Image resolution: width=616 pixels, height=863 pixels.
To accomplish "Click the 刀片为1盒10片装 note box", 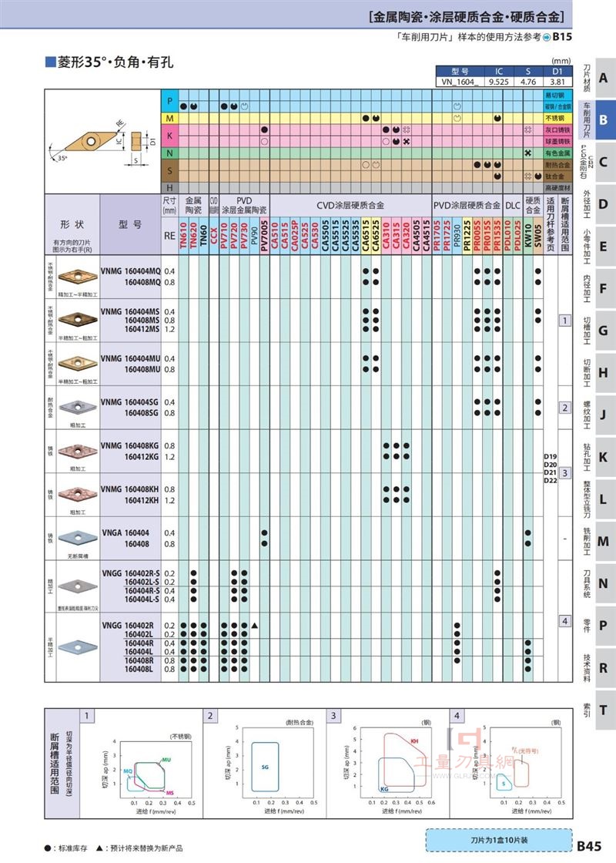I will (499, 840).
